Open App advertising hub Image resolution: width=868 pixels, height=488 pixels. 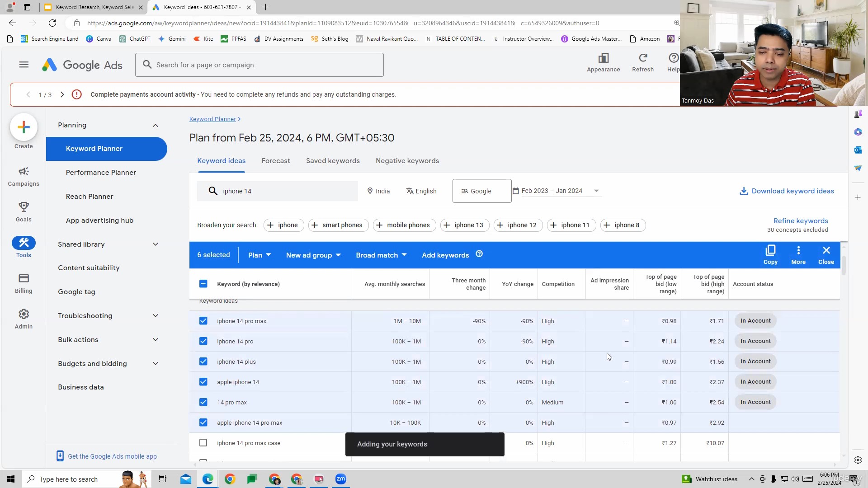pos(99,221)
